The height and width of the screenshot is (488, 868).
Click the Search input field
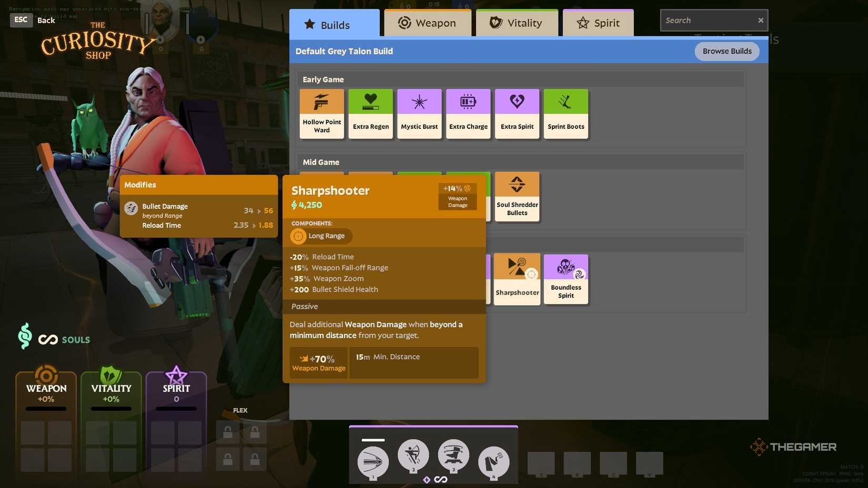[708, 21]
